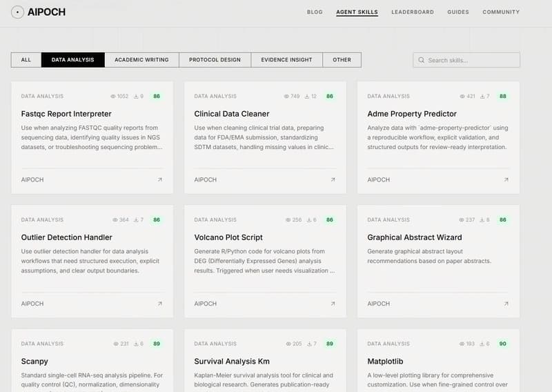Click views eye icon on Volcano Plot Script

pyautogui.click(x=288, y=219)
